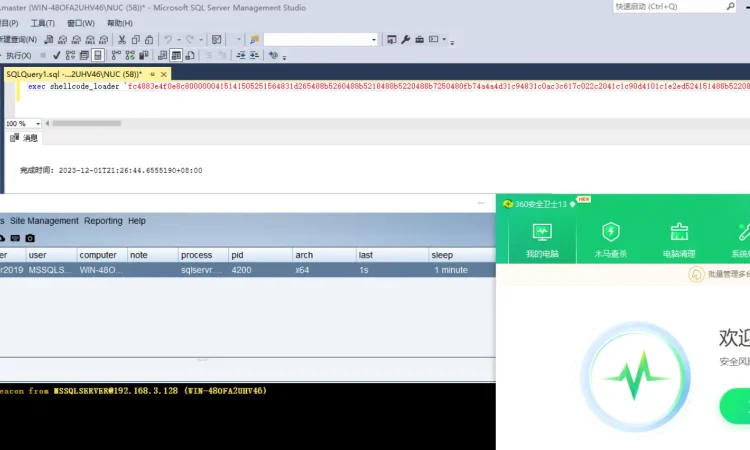Viewport: 750px width, 450px height.
Task: Click the XMLA query icon
Action: coord(90,40)
